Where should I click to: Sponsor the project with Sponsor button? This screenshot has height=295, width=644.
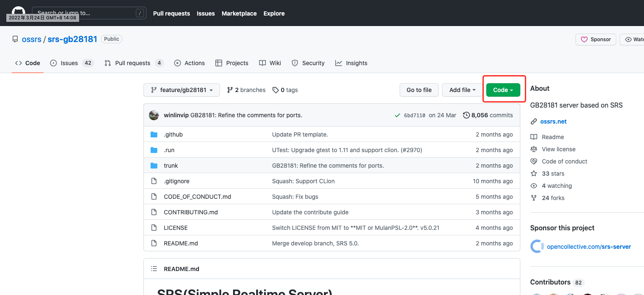click(x=596, y=40)
